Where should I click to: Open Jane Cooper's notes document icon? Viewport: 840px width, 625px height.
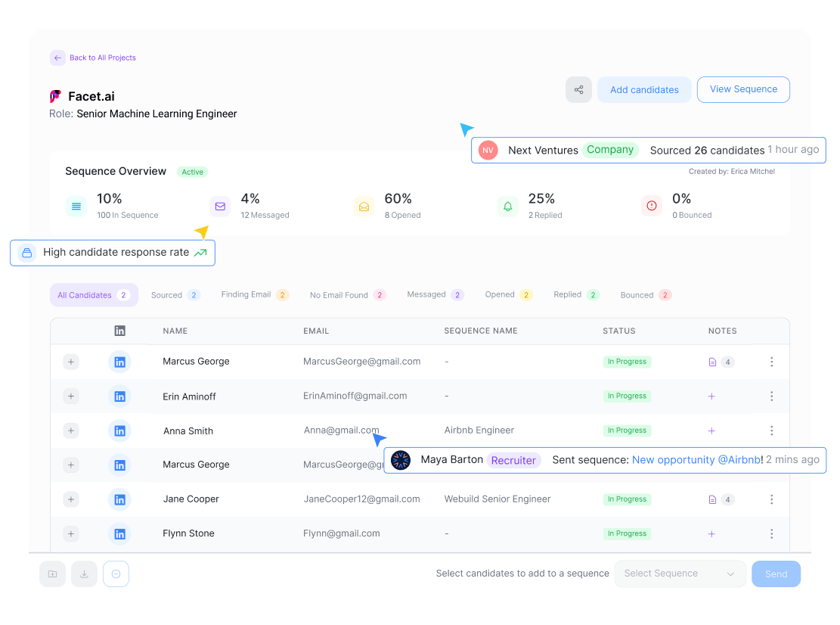[x=712, y=499]
